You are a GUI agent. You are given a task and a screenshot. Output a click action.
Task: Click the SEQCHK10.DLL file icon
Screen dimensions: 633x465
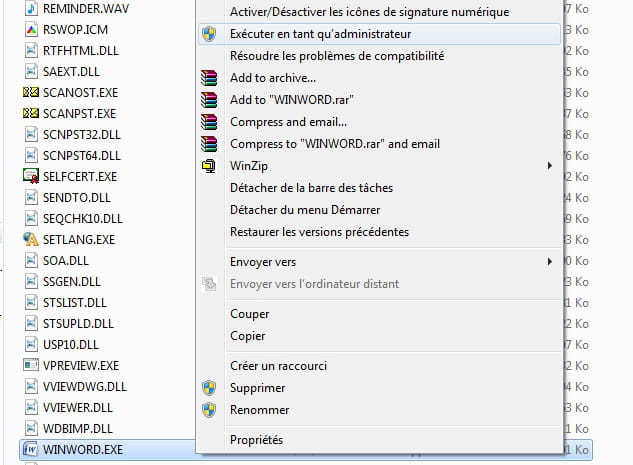click(31, 218)
